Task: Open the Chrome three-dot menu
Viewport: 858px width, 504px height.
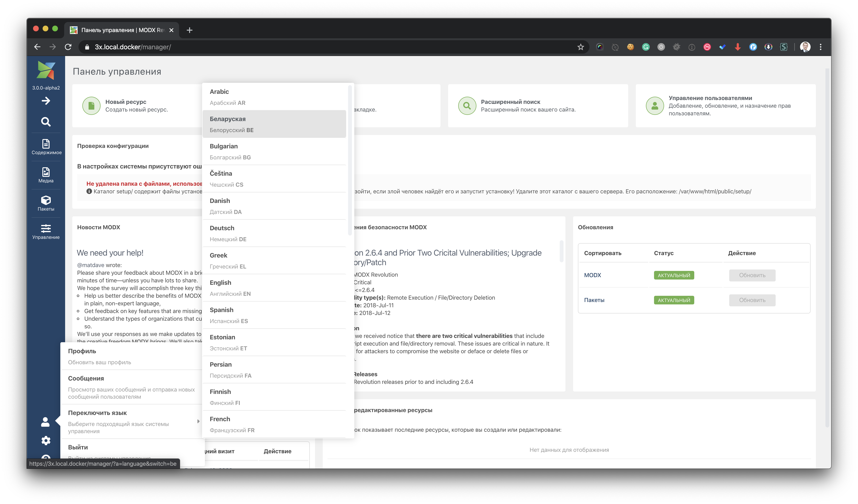Action: click(821, 47)
